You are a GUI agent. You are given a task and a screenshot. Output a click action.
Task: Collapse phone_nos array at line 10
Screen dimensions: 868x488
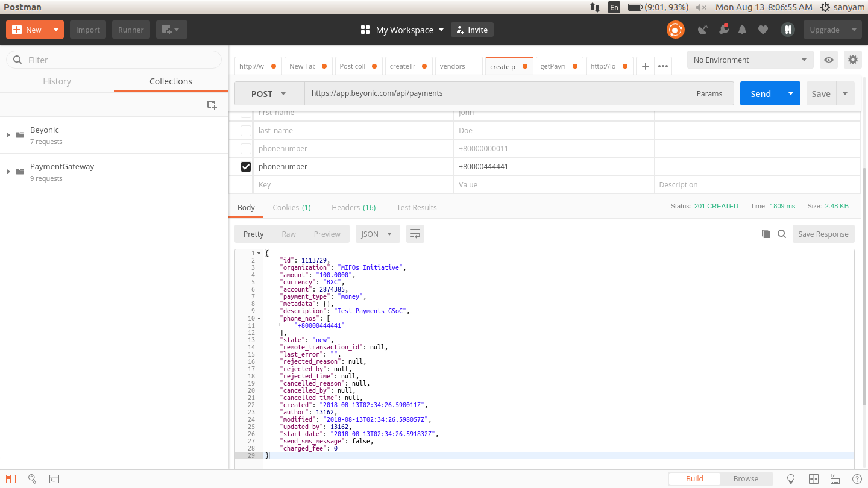tap(259, 318)
